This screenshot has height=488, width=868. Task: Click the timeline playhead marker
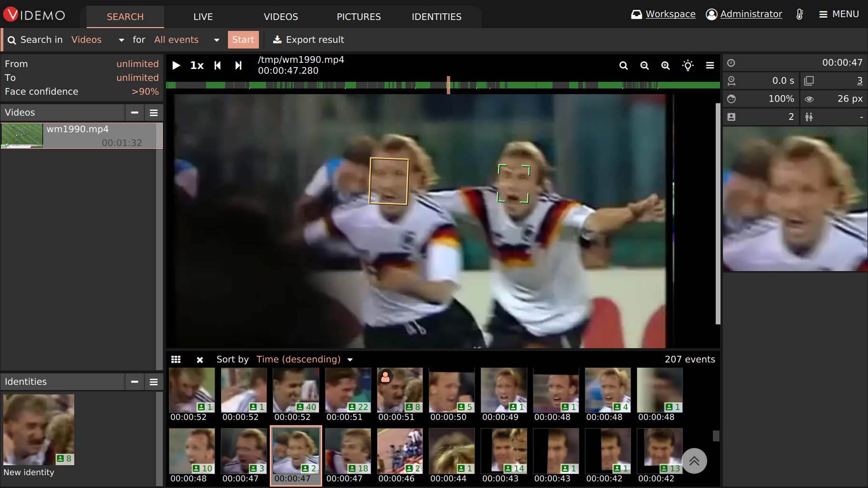coord(448,85)
